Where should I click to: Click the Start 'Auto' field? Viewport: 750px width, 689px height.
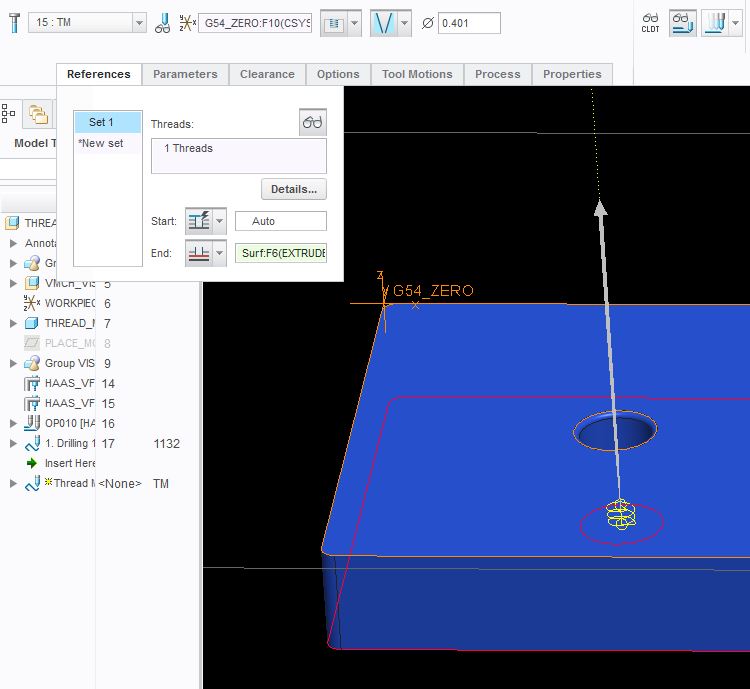point(281,221)
